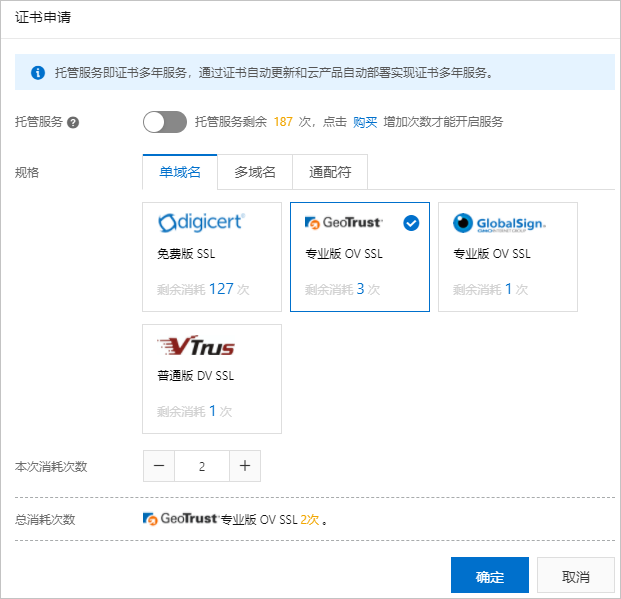Decrease 本次消耗次数 with the minus button

tap(159, 466)
